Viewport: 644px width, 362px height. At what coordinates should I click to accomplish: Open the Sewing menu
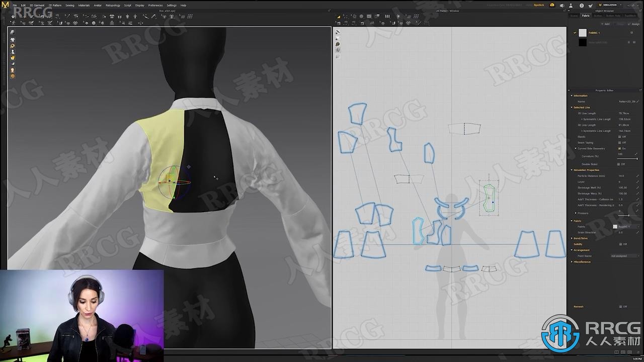point(70,5)
